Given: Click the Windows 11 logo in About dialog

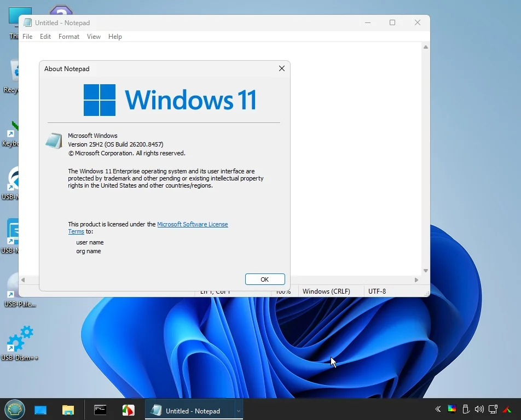Looking at the screenshot, I should [x=170, y=100].
